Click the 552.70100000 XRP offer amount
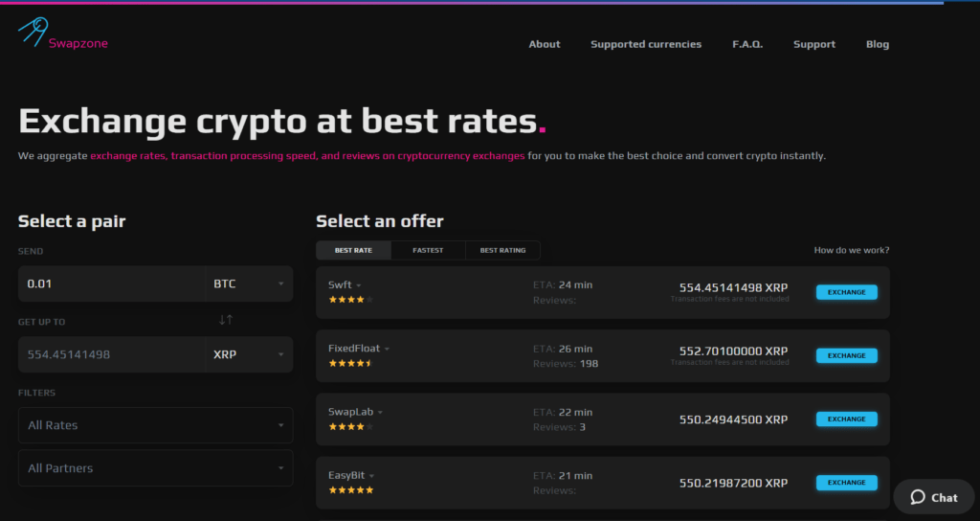980x521 pixels. (x=733, y=351)
